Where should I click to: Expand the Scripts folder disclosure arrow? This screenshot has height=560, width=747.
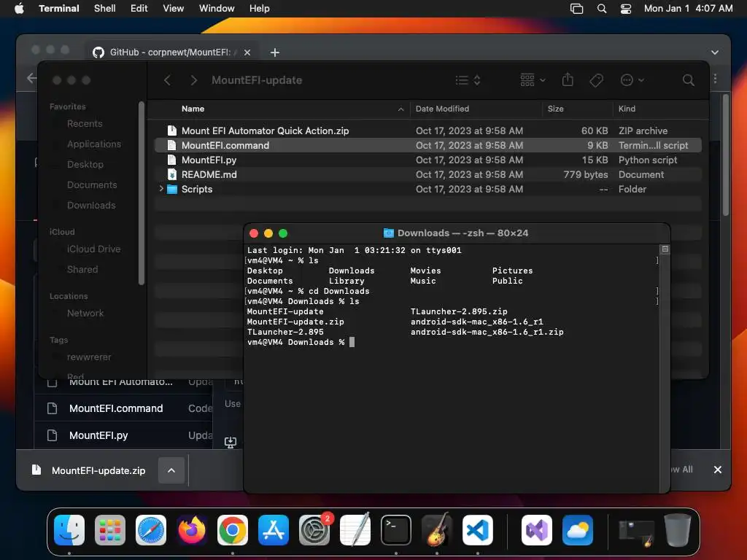[161, 189]
